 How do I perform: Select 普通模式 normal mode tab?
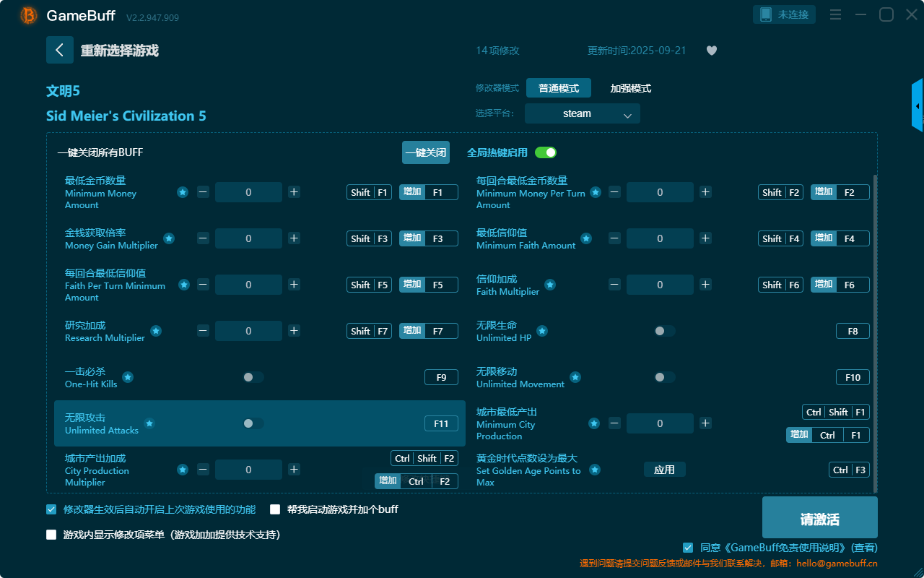click(559, 88)
